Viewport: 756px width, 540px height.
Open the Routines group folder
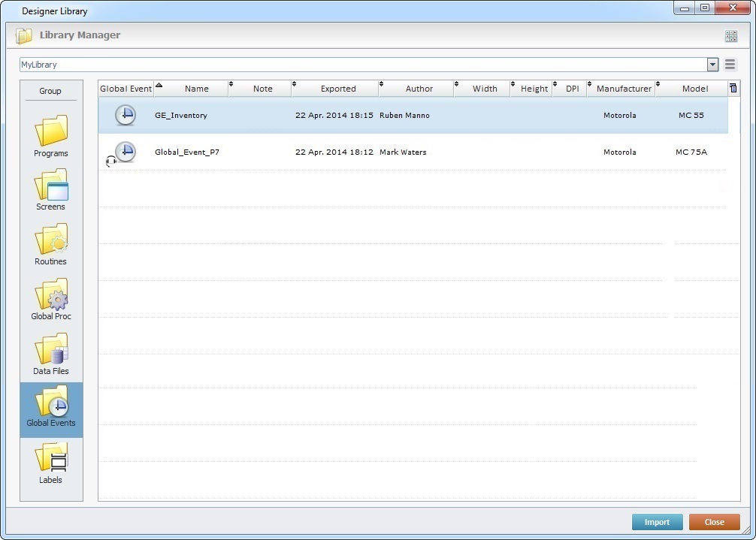pyautogui.click(x=50, y=244)
